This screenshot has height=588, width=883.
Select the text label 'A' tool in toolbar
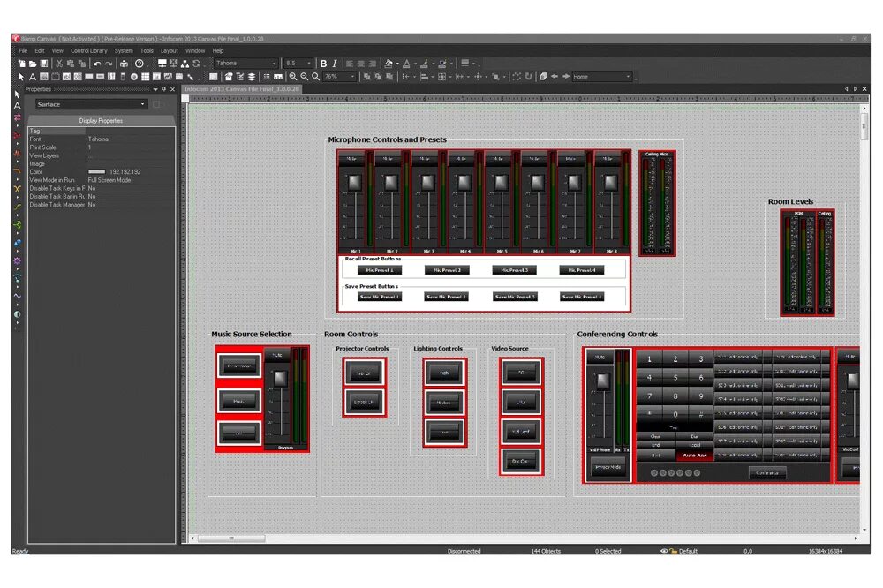click(32, 77)
